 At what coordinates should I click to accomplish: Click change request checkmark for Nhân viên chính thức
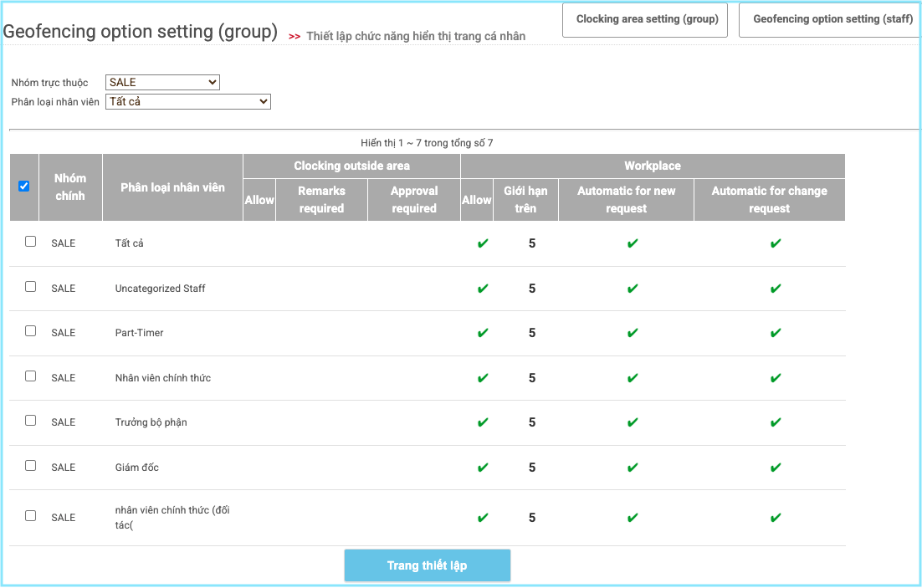[x=776, y=378]
